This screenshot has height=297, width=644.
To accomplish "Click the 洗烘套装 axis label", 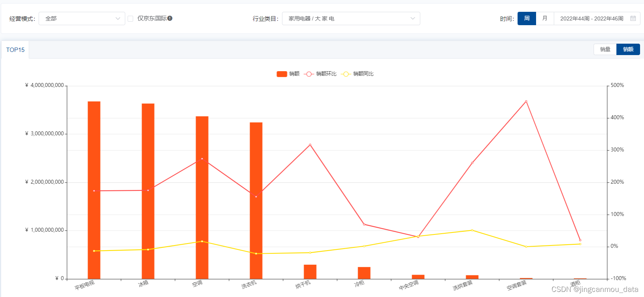I will click(x=462, y=285).
